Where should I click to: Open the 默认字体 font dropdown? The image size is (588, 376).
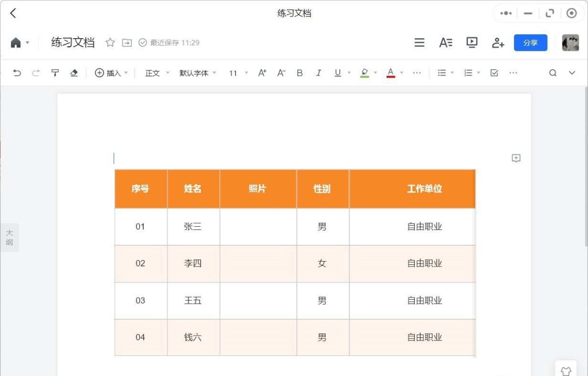(x=196, y=72)
